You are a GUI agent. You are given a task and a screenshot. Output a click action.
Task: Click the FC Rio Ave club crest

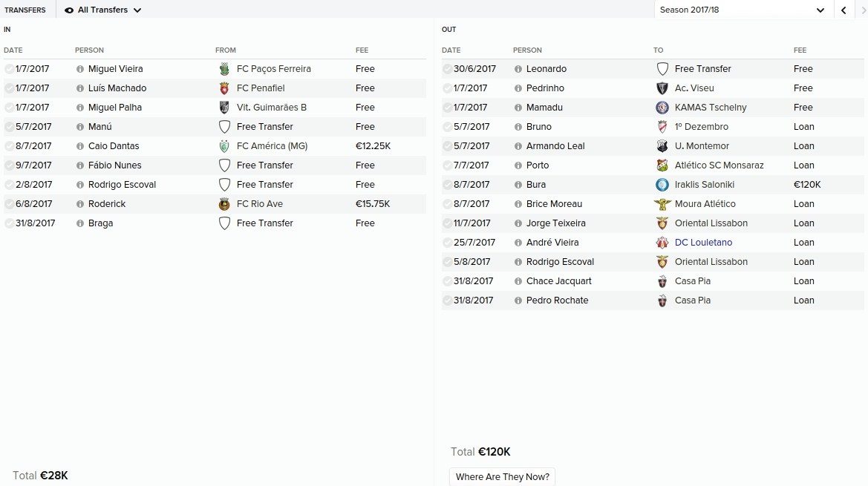point(224,204)
